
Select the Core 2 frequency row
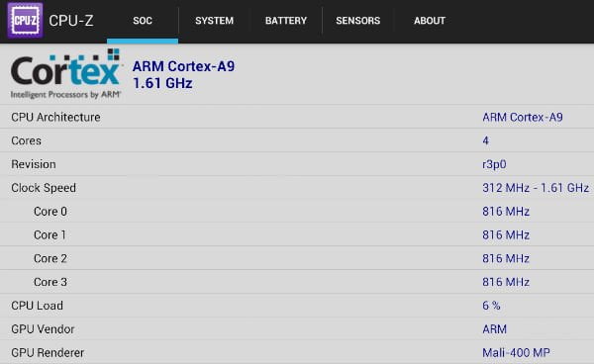pyautogui.click(x=297, y=258)
